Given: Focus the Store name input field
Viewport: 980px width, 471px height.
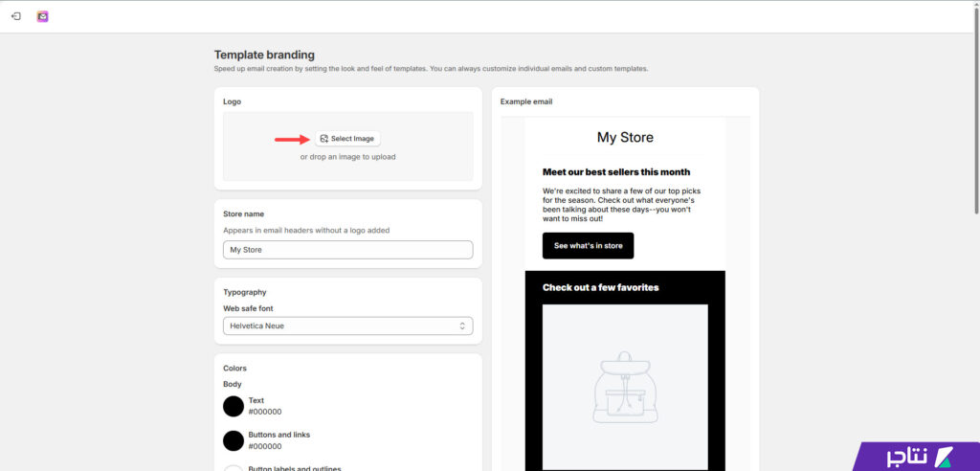Looking at the screenshot, I should 347,250.
